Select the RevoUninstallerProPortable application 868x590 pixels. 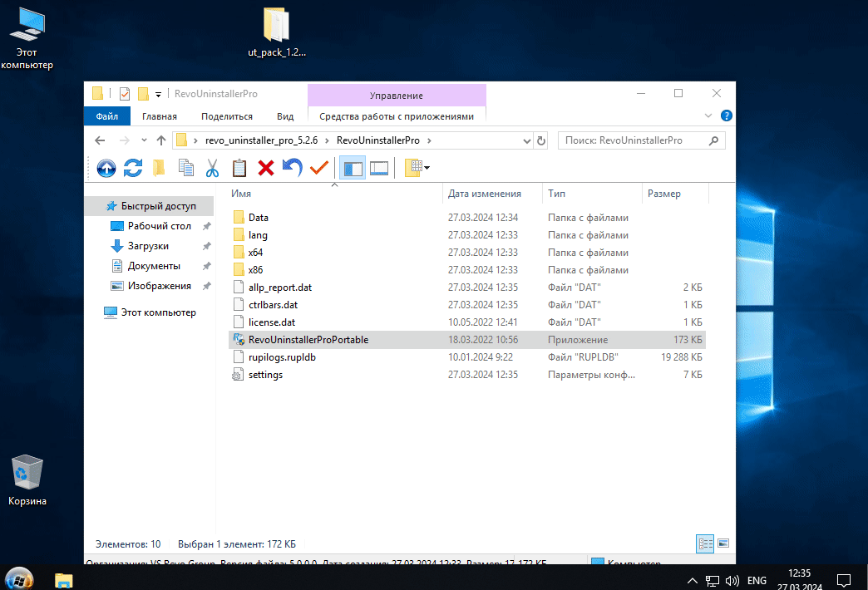467,340
